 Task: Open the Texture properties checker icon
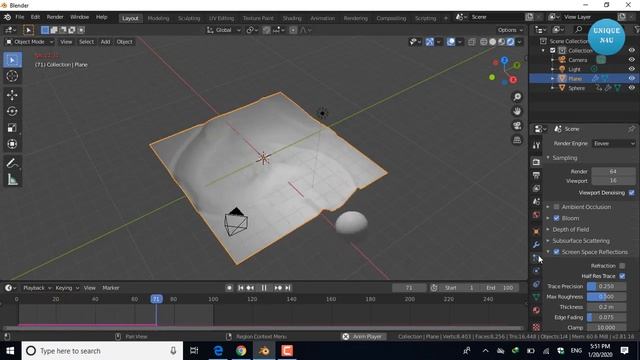(x=536, y=327)
